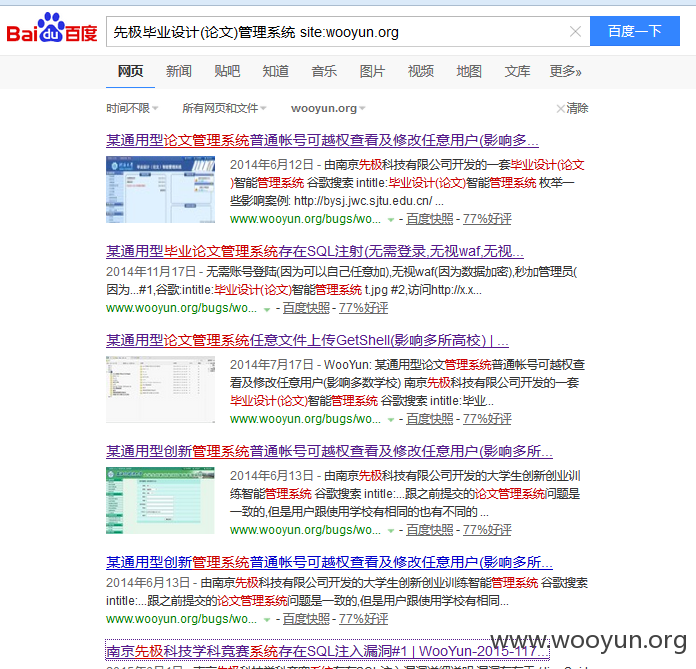The height and width of the screenshot is (669, 696).
Task: Open result 南京先极科技学科竞赛系统存在SQL注入漏洞
Action: coord(328,651)
